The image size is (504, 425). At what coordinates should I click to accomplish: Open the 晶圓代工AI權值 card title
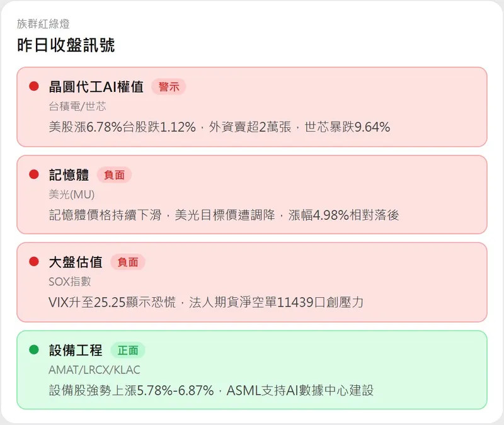click(96, 87)
